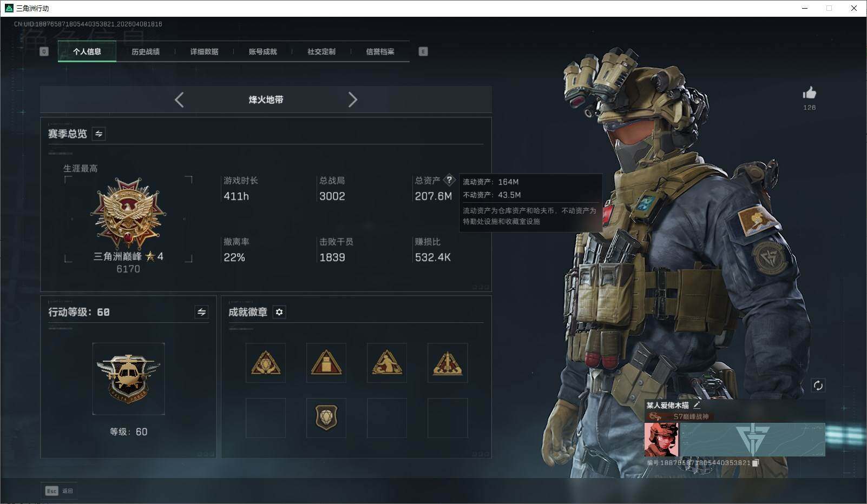Like the profile with thumbs-up icon
Image resolution: width=867 pixels, height=504 pixels.
click(810, 93)
